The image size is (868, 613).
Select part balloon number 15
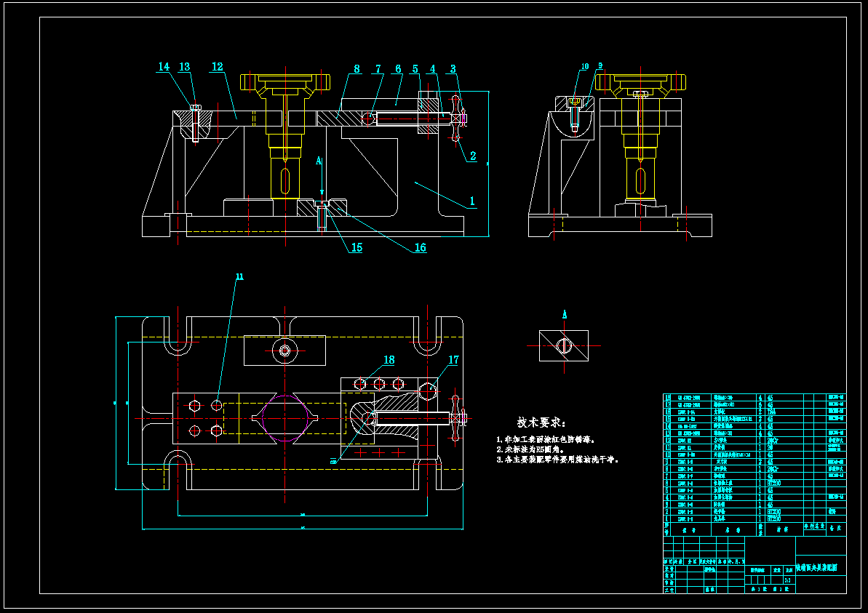[x=357, y=248]
